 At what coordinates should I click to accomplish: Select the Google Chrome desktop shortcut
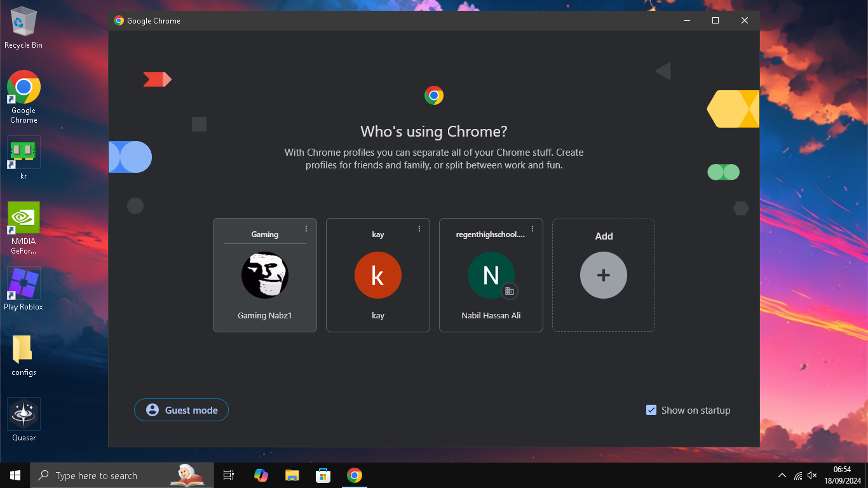pos(24,97)
